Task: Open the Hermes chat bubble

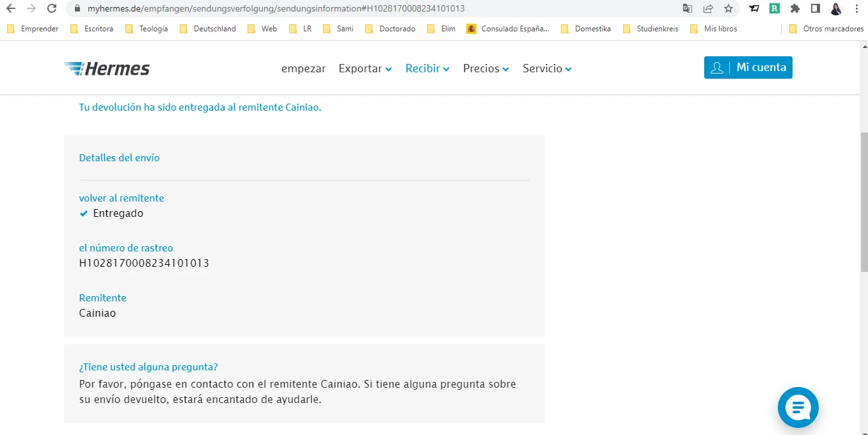Action: (x=798, y=407)
